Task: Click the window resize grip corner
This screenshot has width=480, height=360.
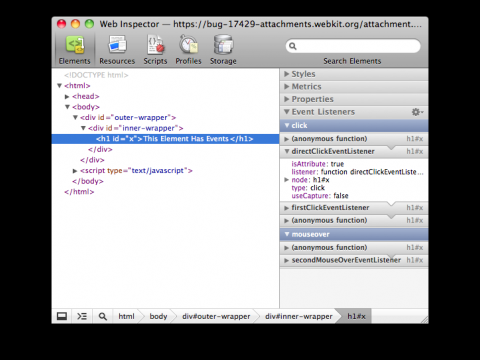Action: [424, 320]
